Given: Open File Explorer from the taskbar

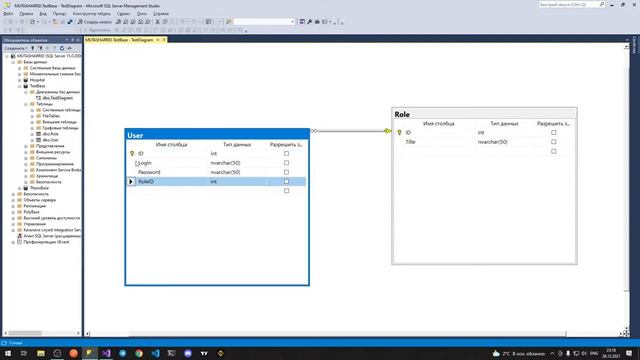Looking at the screenshot, I should tap(41, 353).
